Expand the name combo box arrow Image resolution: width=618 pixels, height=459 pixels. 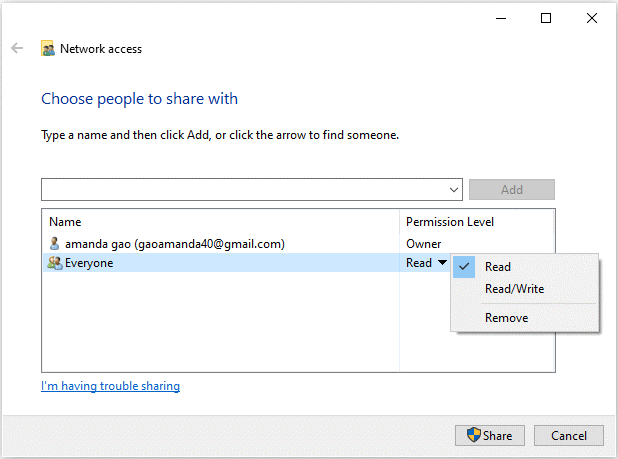454,190
